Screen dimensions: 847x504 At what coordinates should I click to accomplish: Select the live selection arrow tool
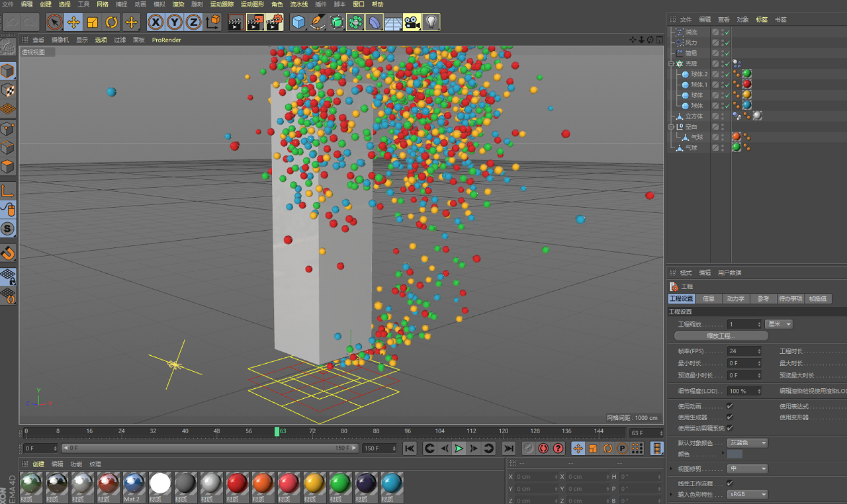[x=54, y=22]
